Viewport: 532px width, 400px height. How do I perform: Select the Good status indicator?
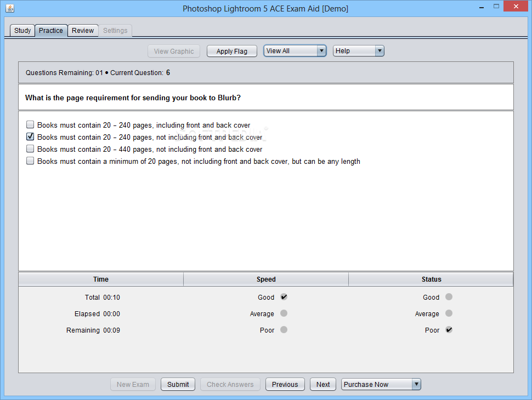pos(449,297)
